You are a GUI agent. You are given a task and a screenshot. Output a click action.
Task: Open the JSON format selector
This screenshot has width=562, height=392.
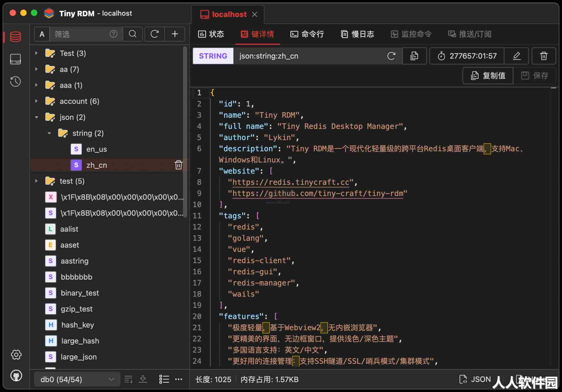pos(475,379)
